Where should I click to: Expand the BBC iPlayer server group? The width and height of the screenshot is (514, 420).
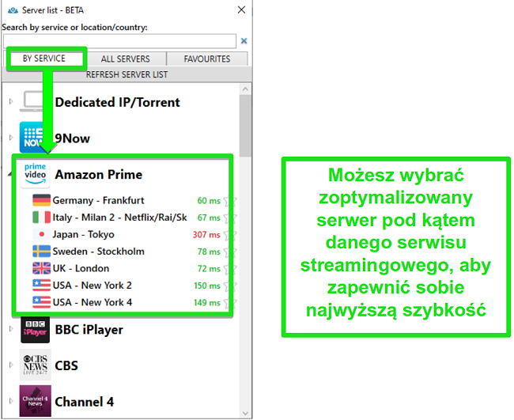(x=11, y=330)
